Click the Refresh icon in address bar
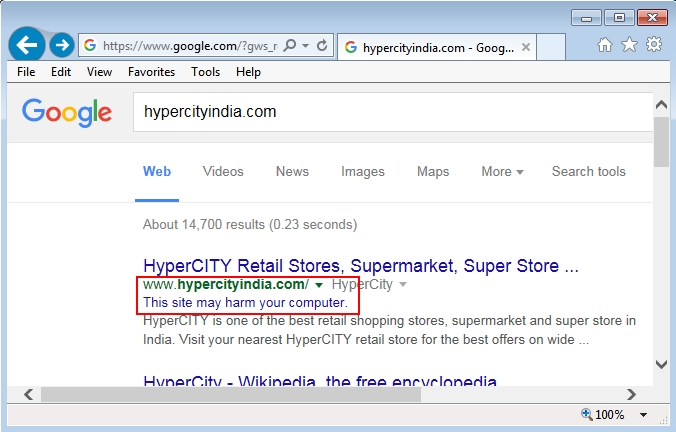 [323, 45]
